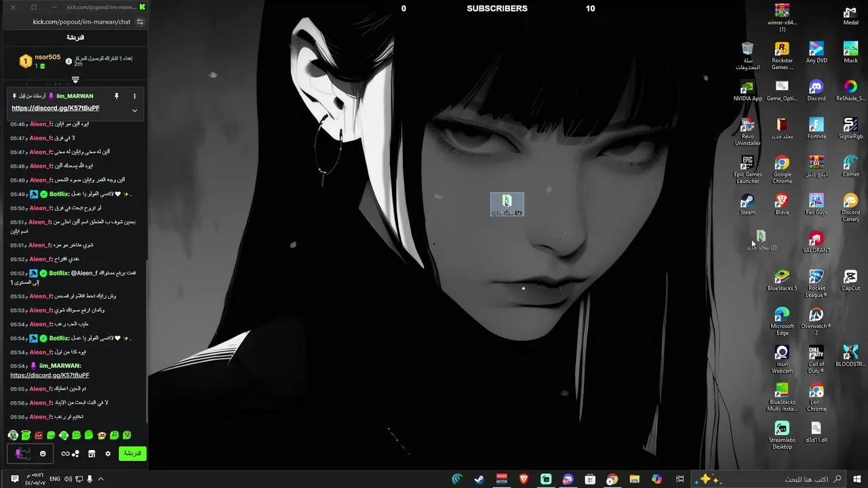
Task: Select the new folder (2) in desktop center
Action: click(507, 205)
